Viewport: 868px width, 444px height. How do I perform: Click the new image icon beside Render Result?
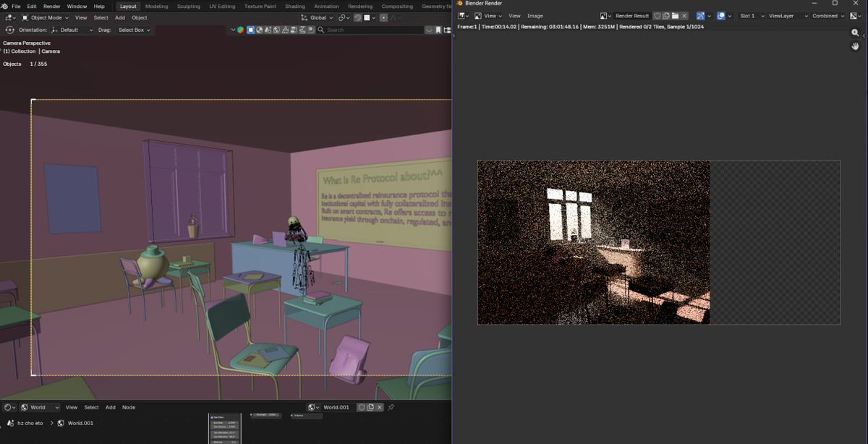pyautogui.click(x=666, y=15)
